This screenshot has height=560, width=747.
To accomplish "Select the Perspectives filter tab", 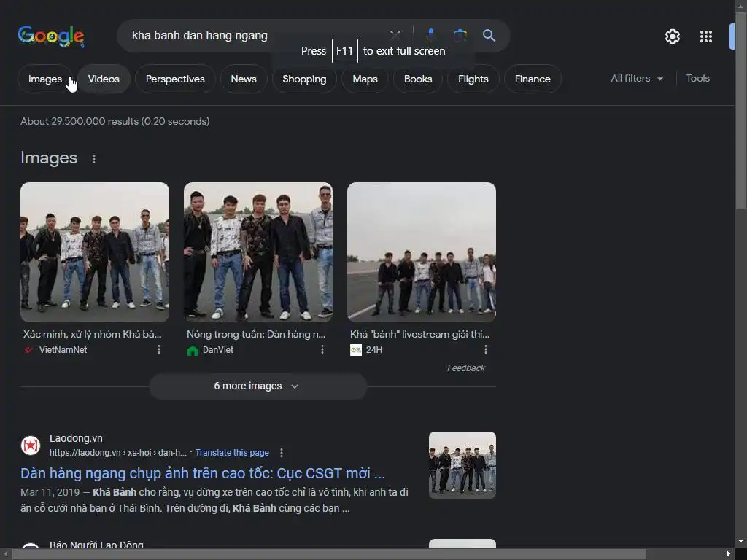I will tap(175, 79).
